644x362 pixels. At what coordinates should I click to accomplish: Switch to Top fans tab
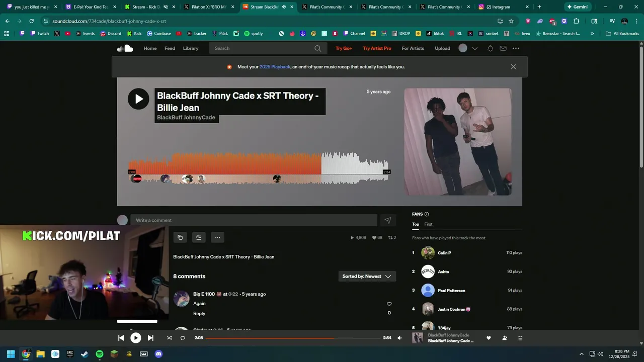416,224
